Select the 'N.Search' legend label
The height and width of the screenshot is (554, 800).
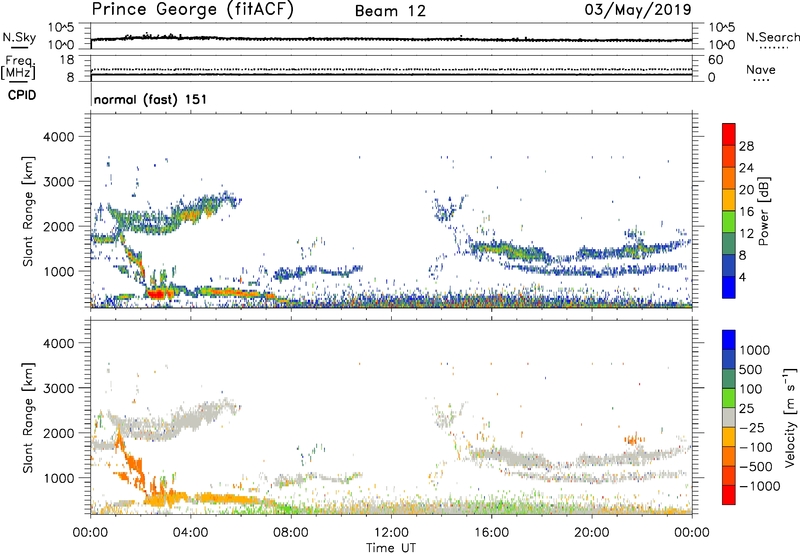click(772, 37)
